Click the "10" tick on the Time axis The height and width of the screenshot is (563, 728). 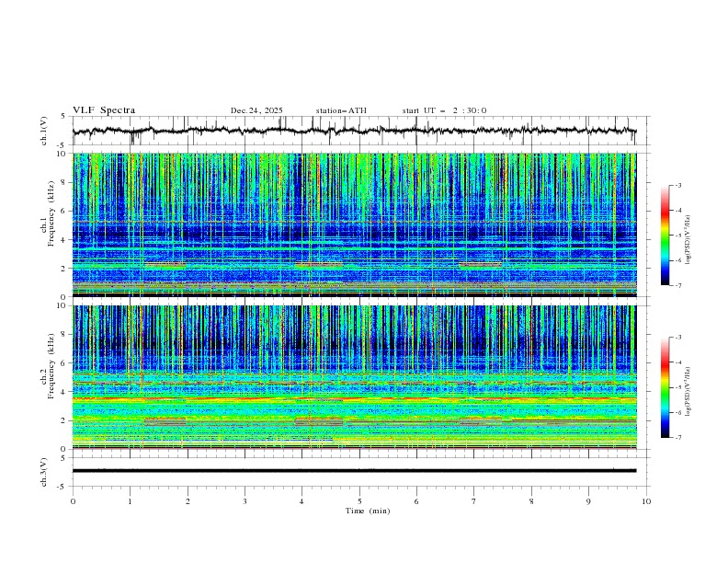[x=646, y=501]
